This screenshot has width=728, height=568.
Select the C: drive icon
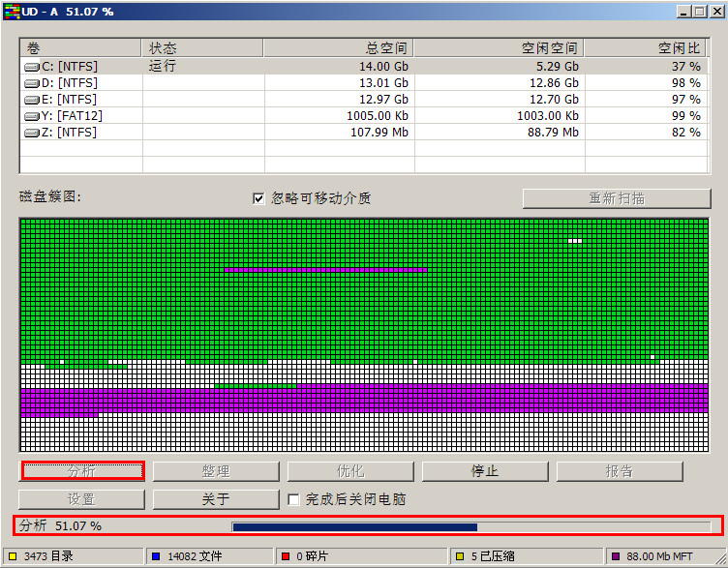tap(32, 68)
